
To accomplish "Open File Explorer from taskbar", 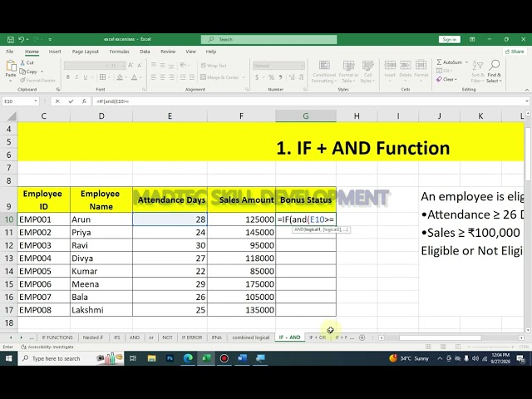I will (151, 358).
